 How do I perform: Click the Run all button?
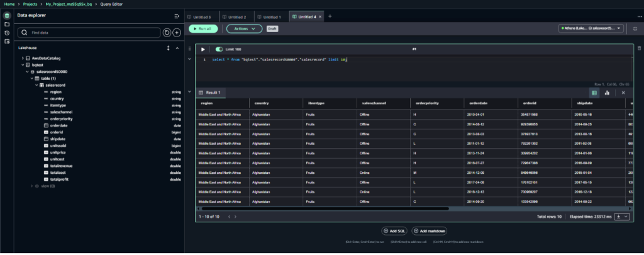coord(203,28)
